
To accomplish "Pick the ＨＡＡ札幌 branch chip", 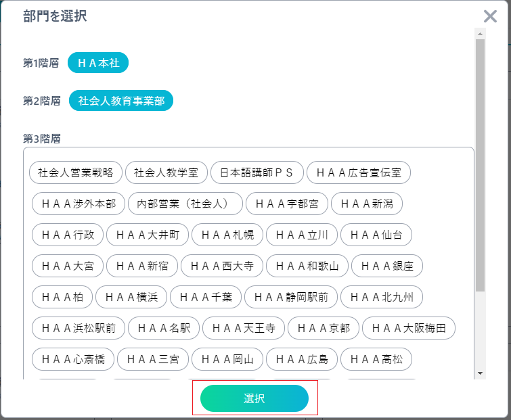I will pyautogui.click(x=227, y=235).
